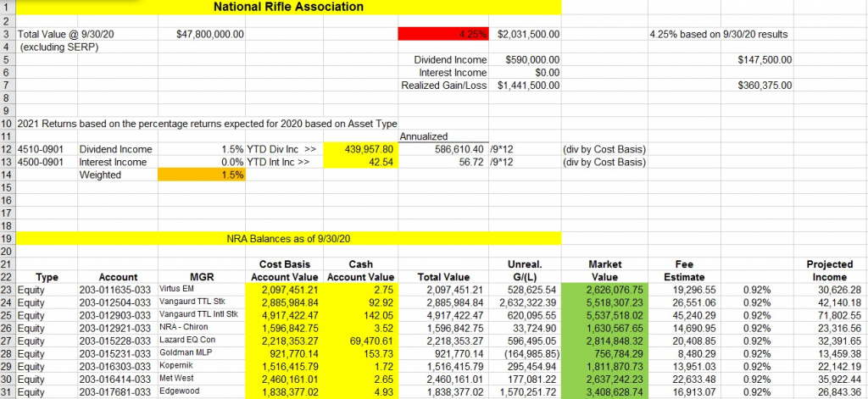Select the Total Value column header
Screen dimensions: 868x399
pyautogui.click(x=442, y=277)
